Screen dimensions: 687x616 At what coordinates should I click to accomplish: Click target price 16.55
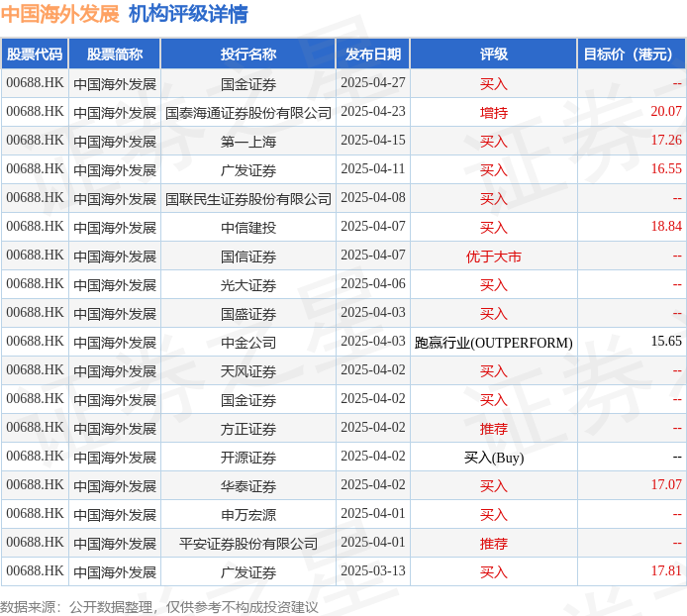tap(666, 168)
